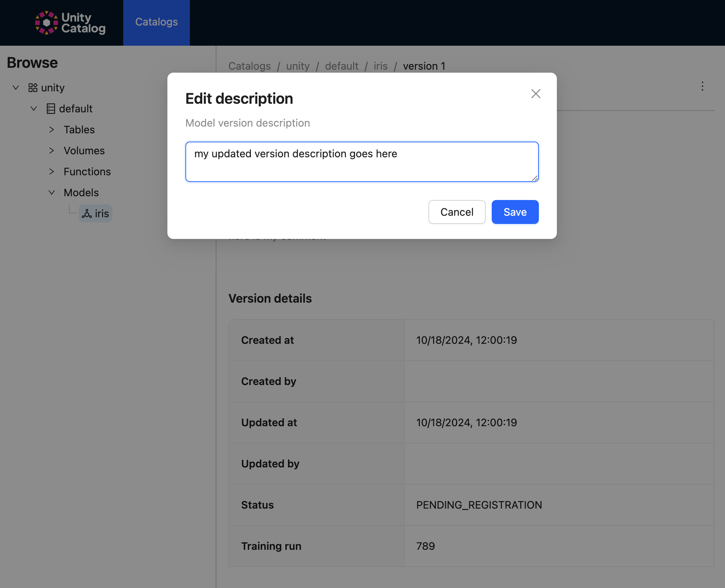Click the default breadcrumb link

pyautogui.click(x=341, y=66)
